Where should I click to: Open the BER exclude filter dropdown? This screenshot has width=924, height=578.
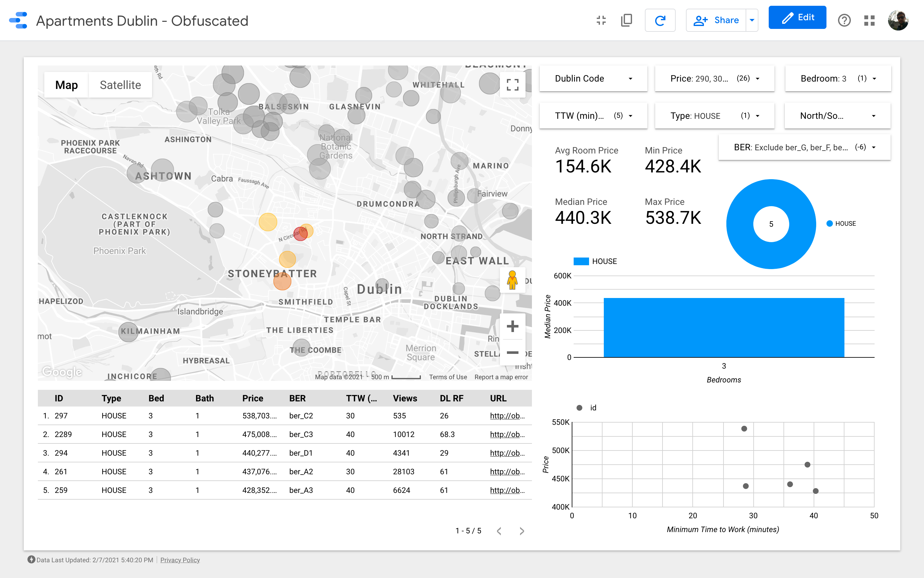(x=805, y=148)
